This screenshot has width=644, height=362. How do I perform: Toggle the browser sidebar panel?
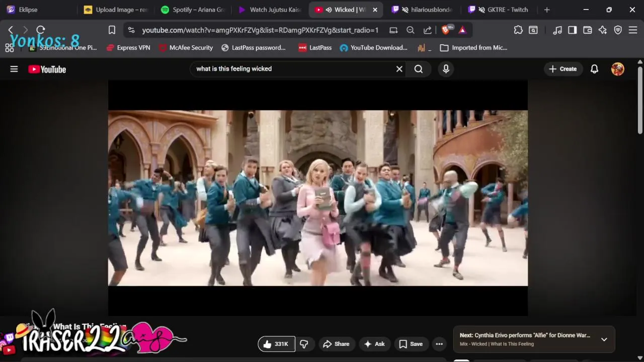point(572,30)
